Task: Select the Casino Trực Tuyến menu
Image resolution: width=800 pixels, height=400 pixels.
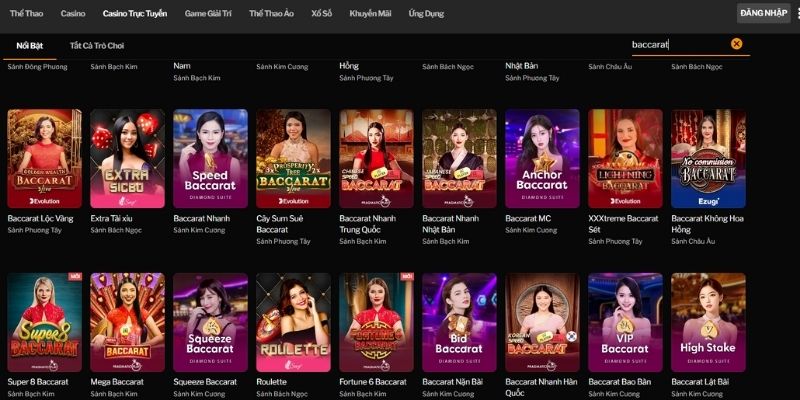Action: point(135,14)
